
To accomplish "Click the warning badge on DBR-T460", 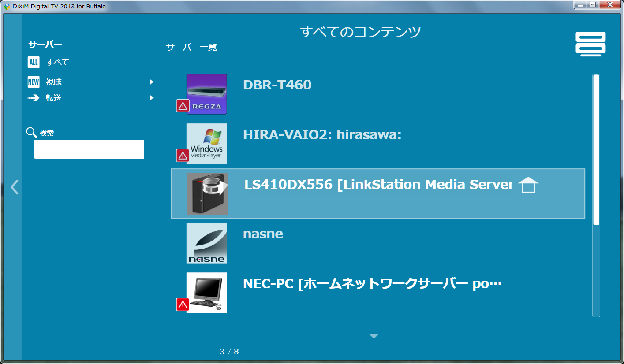I will click(183, 106).
